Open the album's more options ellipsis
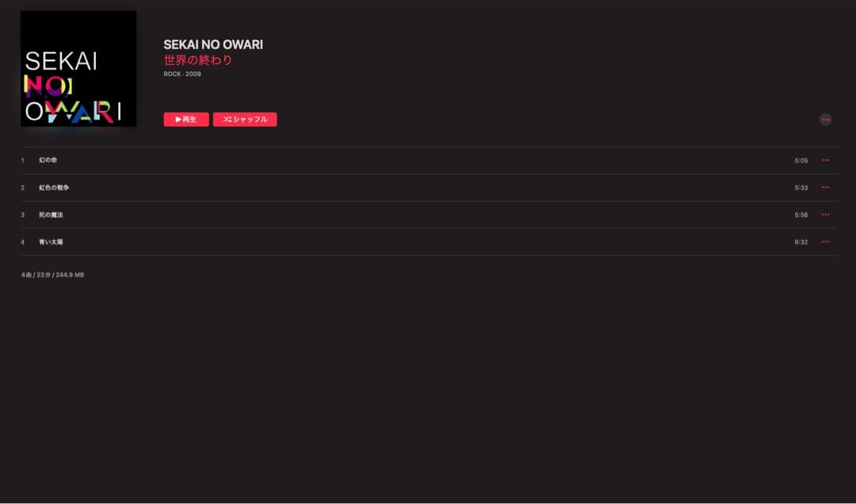The height and width of the screenshot is (504, 856). click(825, 120)
